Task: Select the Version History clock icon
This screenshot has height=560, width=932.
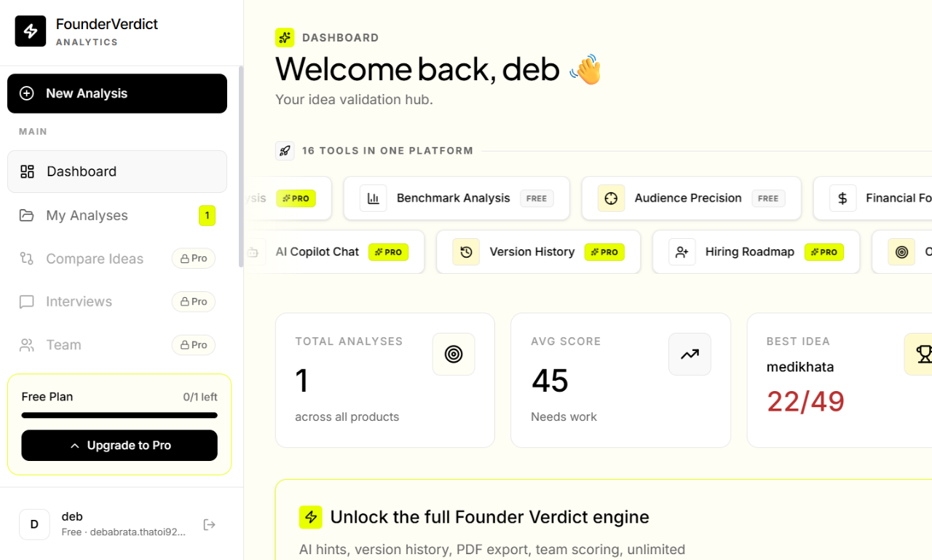Action: 465,251
